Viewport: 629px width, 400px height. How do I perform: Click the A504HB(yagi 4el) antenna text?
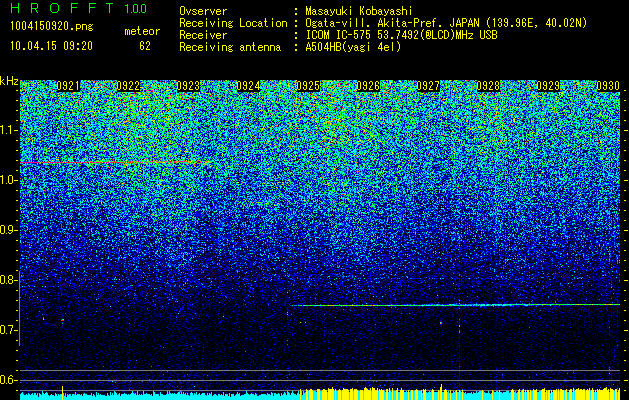coord(353,47)
